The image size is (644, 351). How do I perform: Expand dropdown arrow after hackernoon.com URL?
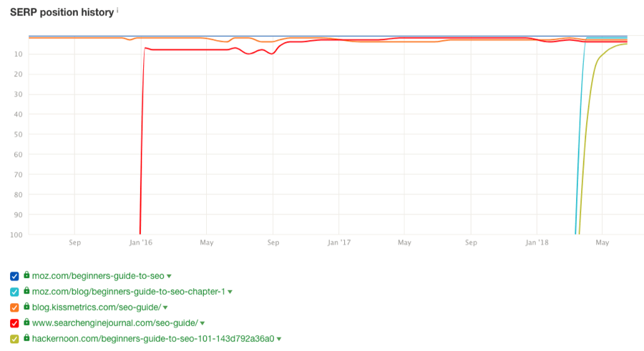[x=279, y=339]
